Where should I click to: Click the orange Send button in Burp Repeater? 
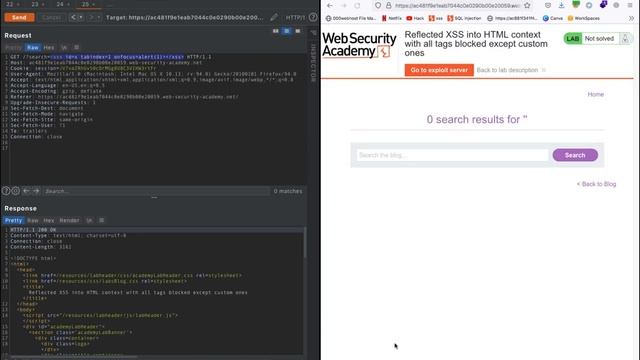[19, 18]
